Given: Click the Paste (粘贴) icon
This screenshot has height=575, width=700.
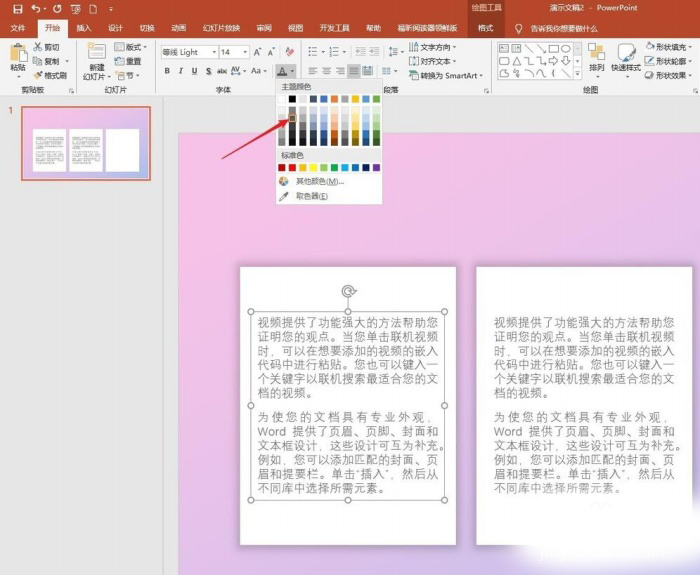Looking at the screenshot, I should pos(17,52).
